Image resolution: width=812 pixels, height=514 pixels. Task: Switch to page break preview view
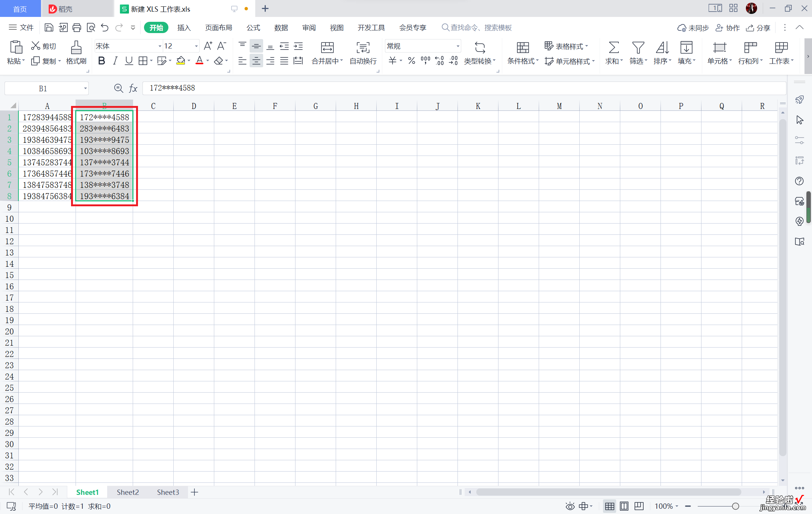pos(639,506)
